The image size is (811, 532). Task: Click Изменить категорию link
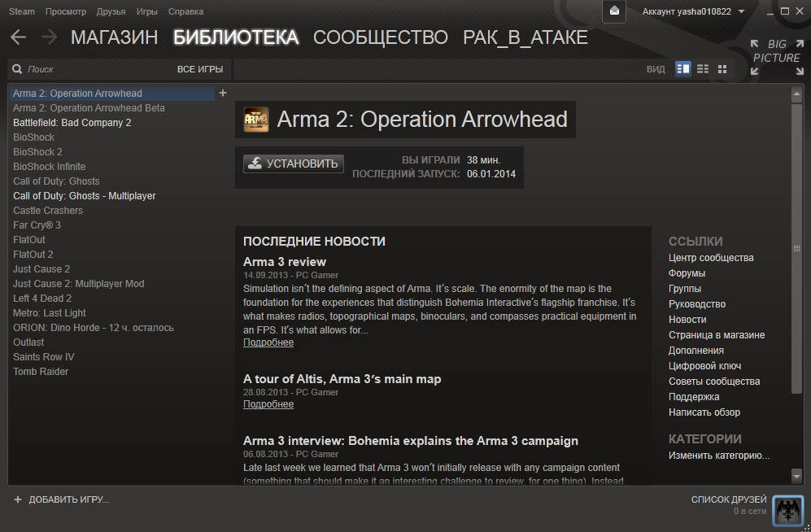coord(719,456)
